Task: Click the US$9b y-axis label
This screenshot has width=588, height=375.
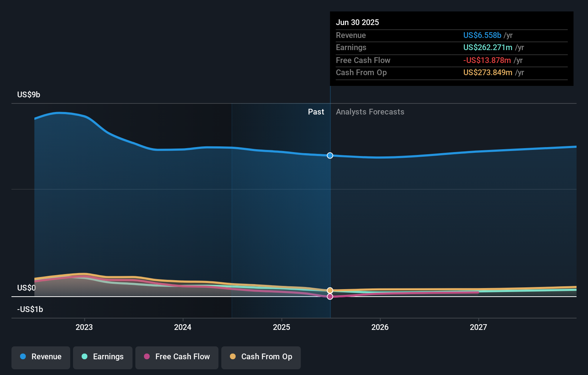Action: coord(29,94)
